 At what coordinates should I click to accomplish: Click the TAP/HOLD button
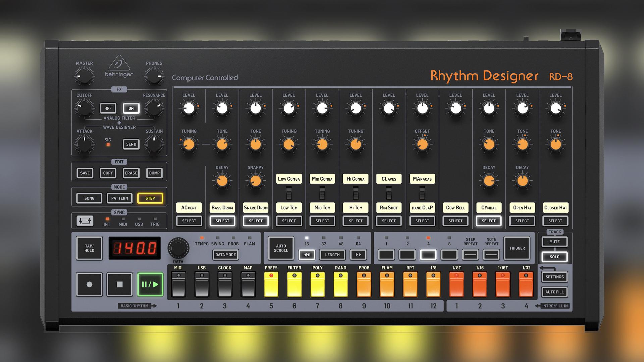coord(89,248)
